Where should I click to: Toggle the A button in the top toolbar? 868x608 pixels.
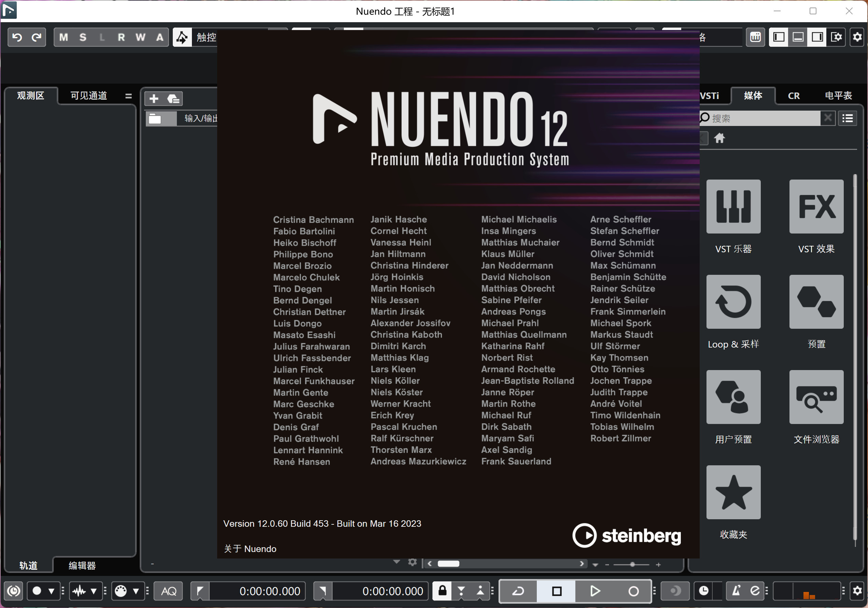click(x=160, y=37)
